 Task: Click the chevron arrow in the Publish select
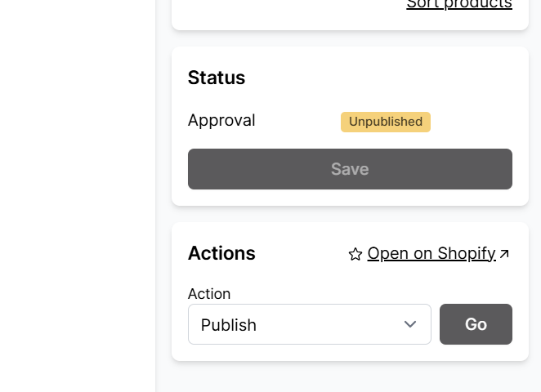[410, 324]
